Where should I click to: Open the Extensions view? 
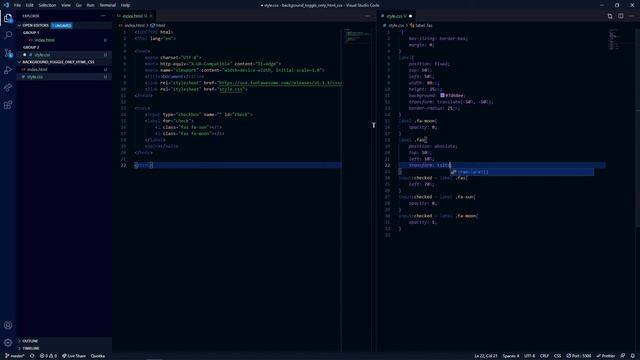click(8, 105)
